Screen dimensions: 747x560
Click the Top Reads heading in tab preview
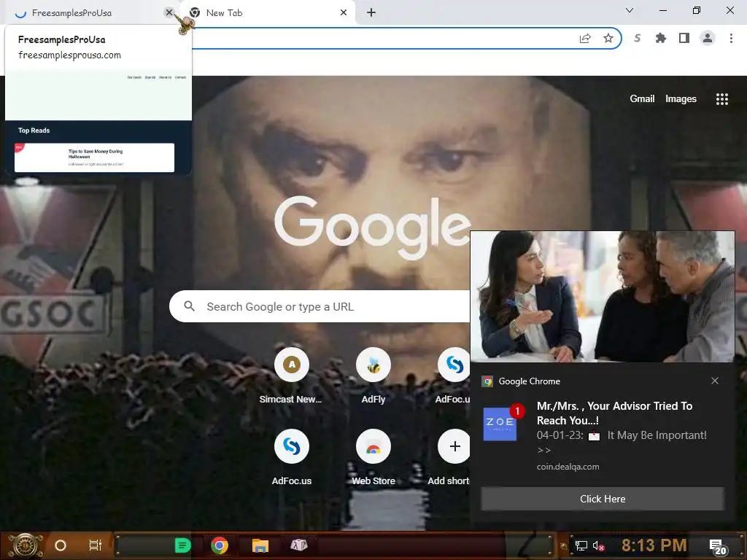coord(34,131)
